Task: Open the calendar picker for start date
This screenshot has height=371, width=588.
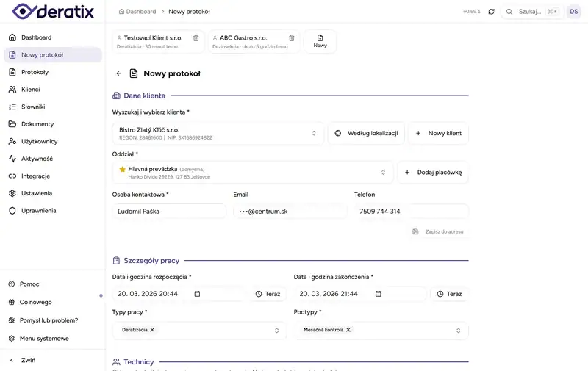Action: click(197, 294)
